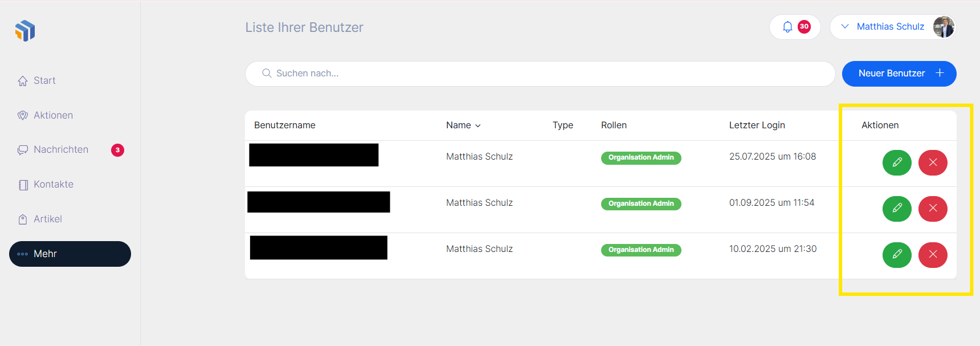Delete the user with login 01.09.2025
The image size is (980, 346).
click(x=933, y=209)
